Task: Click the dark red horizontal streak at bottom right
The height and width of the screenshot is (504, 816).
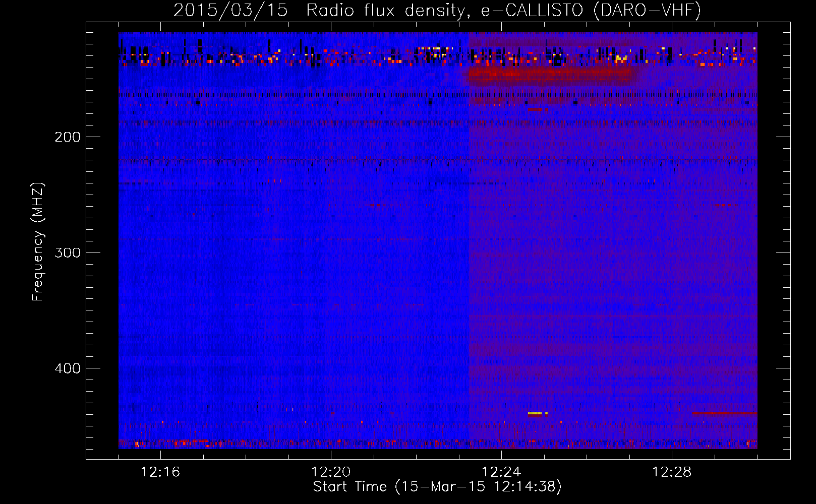Action: (x=724, y=413)
